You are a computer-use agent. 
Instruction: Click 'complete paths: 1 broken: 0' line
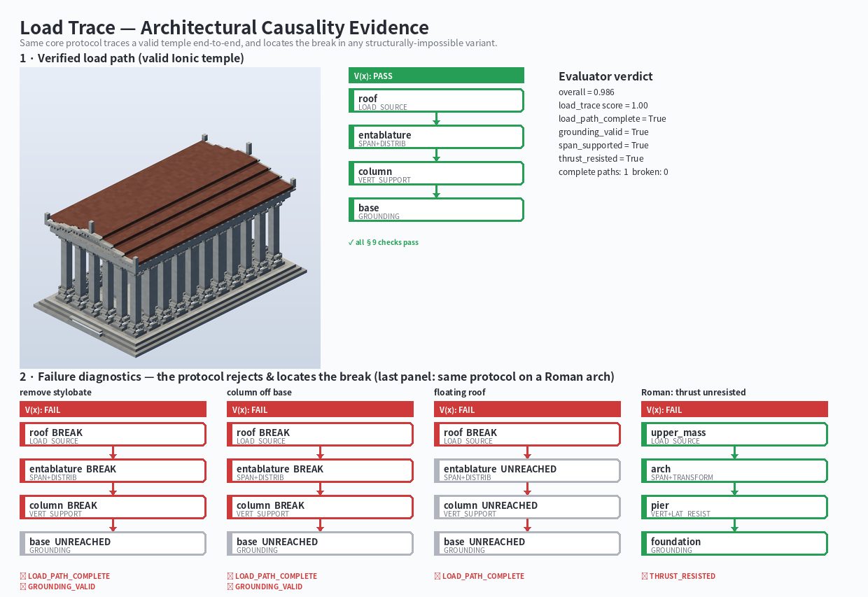[613, 172]
